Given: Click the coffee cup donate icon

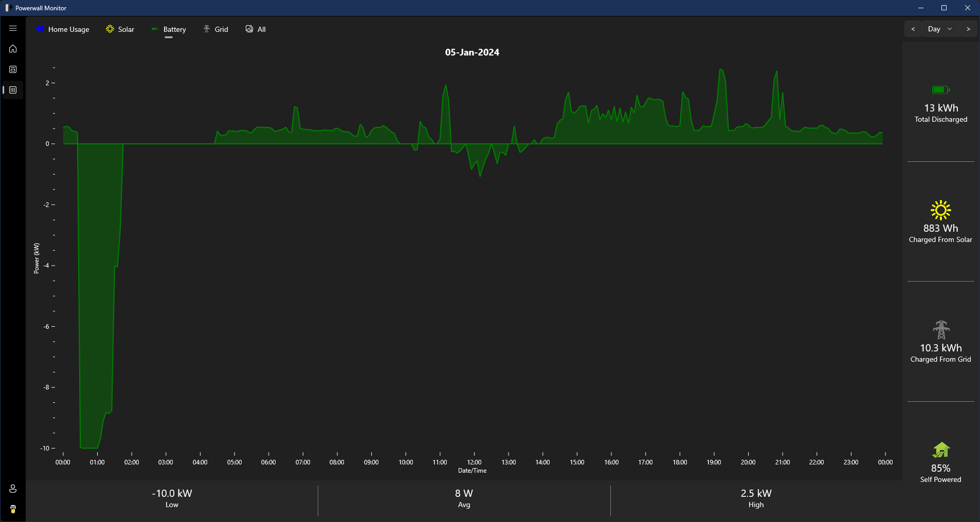Looking at the screenshot, I should point(13,509).
